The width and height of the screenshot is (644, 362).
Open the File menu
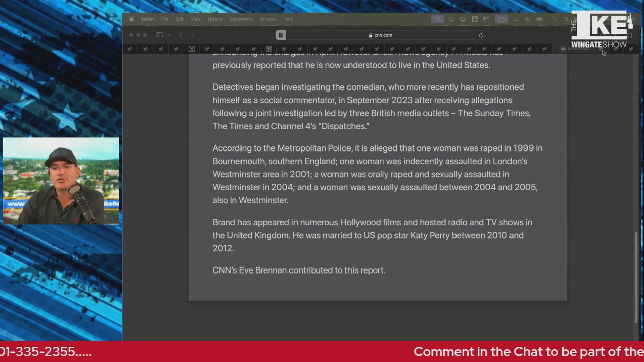coord(164,19)
